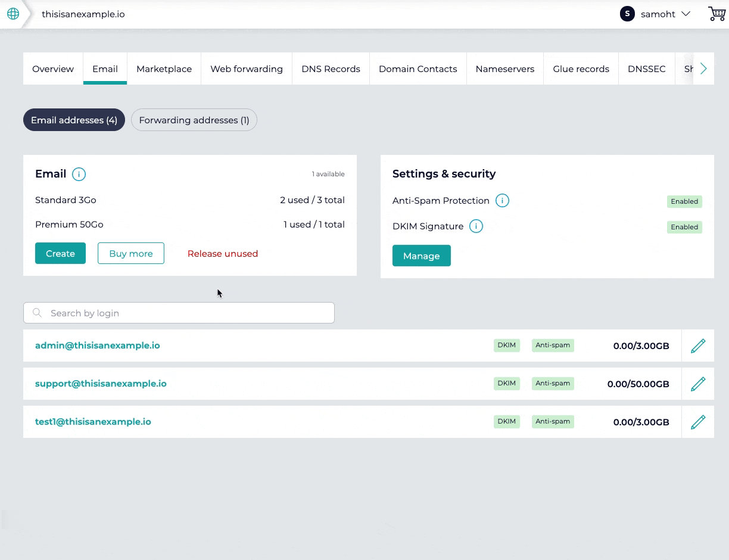Click pencil icon for support@thisisanexample.io

click(697, 384)
